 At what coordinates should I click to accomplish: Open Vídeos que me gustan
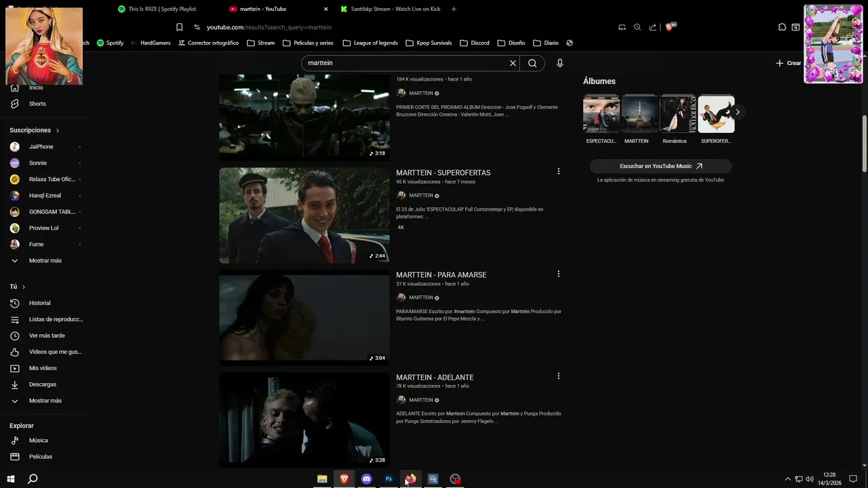[46, 352]
